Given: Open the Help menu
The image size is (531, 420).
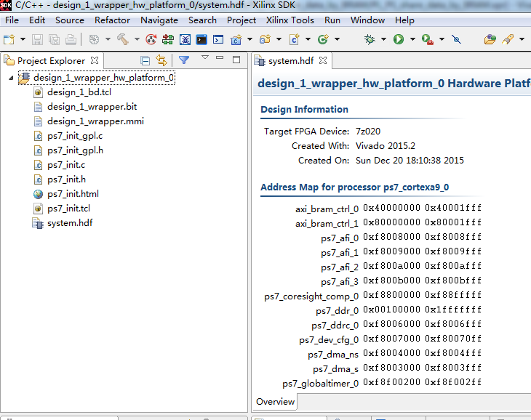Looking at the screenshot, I should click(404, 20).
